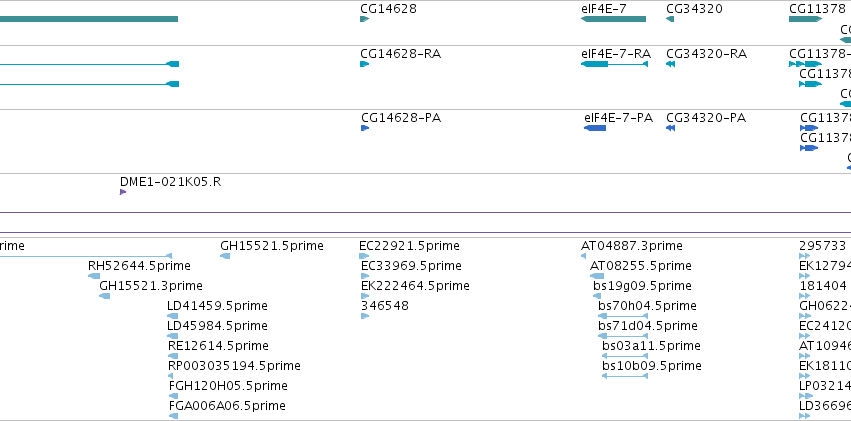Open the EC22921.5prime label link
851x421 pixels.
click(409, 246)
